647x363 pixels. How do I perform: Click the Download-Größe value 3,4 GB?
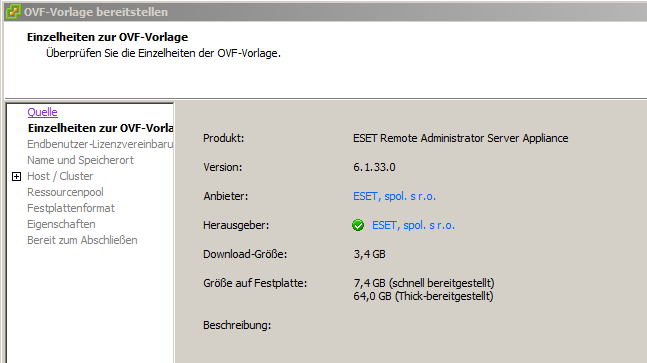(x=369, y=254)
